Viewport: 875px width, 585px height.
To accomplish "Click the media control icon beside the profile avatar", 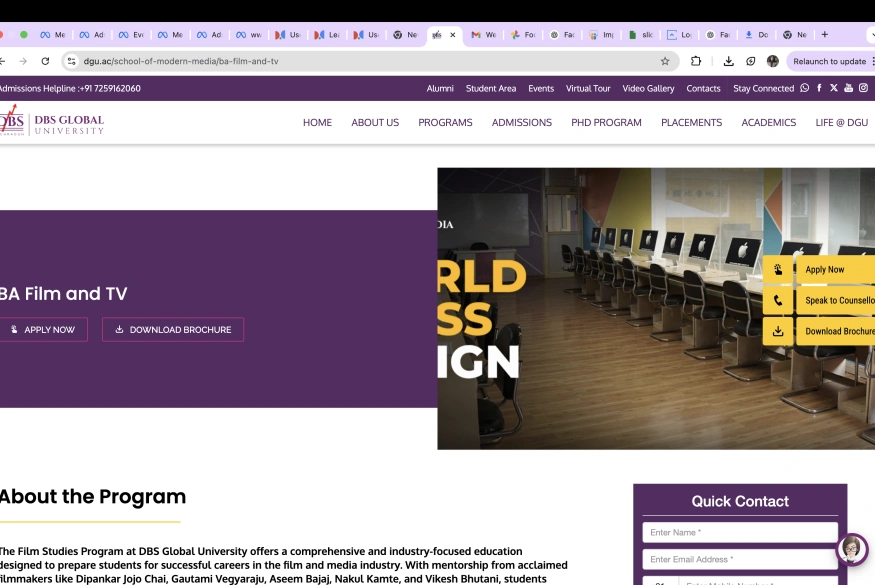I will (x=751, y=61).
